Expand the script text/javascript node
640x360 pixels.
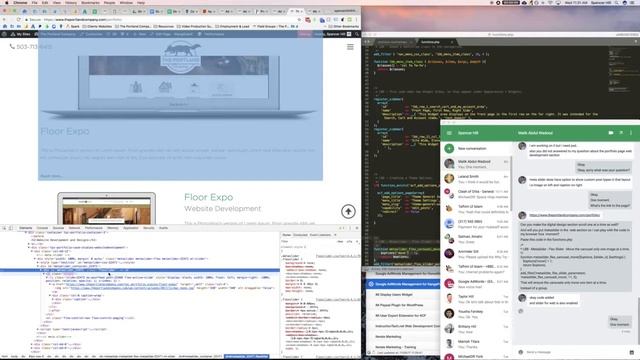pyautogui.click(x=38, y=329)
